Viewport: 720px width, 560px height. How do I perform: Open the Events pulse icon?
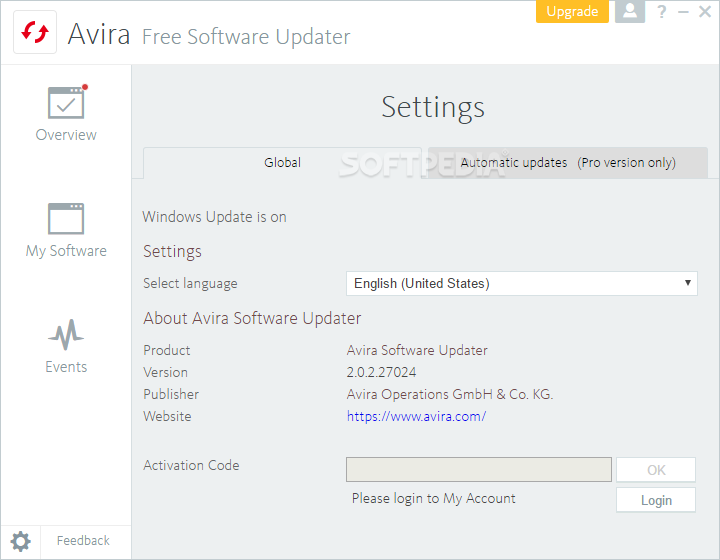66,335
